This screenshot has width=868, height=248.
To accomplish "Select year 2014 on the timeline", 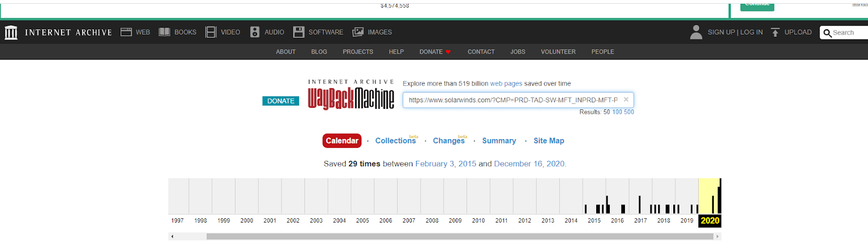I will tap(571, 220).
